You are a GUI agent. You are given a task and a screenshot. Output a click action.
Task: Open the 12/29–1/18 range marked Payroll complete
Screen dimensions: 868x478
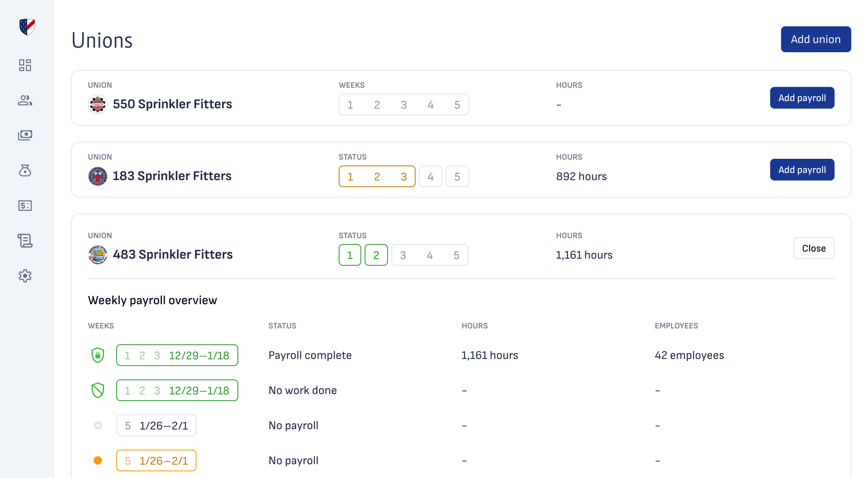(177, 355)
